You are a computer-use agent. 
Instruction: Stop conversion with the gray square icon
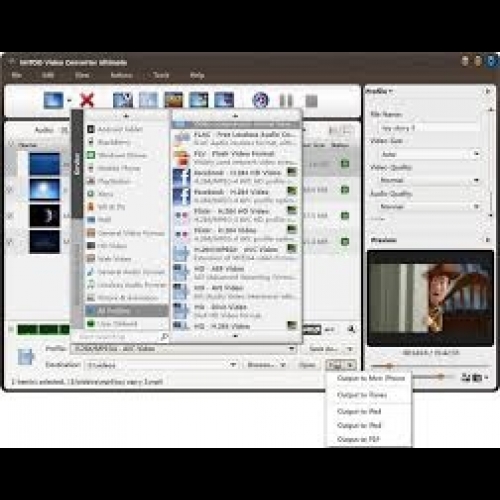[312, 101]
